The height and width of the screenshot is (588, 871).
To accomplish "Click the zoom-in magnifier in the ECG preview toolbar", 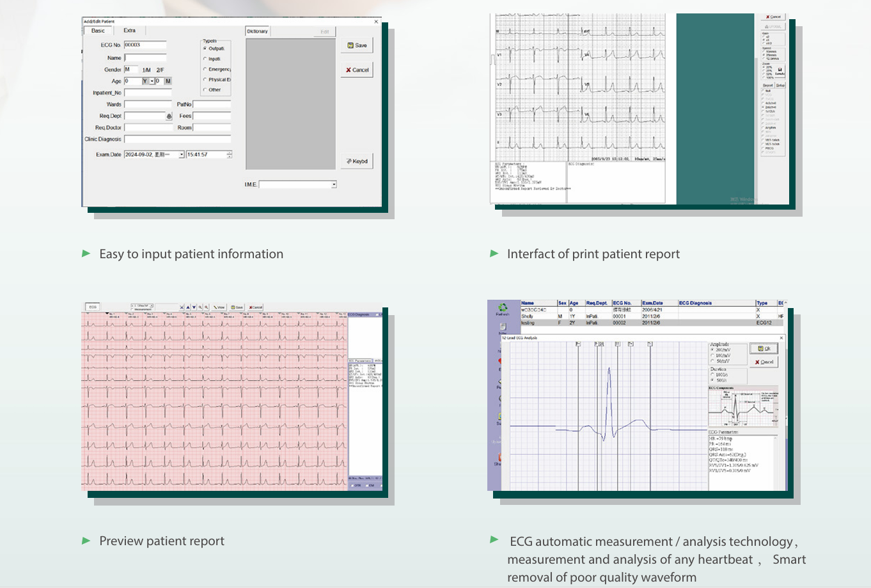I will (x=200, y=307).
